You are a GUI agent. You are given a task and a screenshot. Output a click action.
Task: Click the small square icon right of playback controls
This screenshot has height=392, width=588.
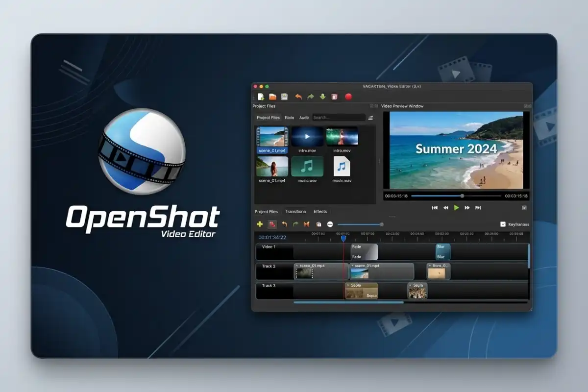(x=524, y=208)
